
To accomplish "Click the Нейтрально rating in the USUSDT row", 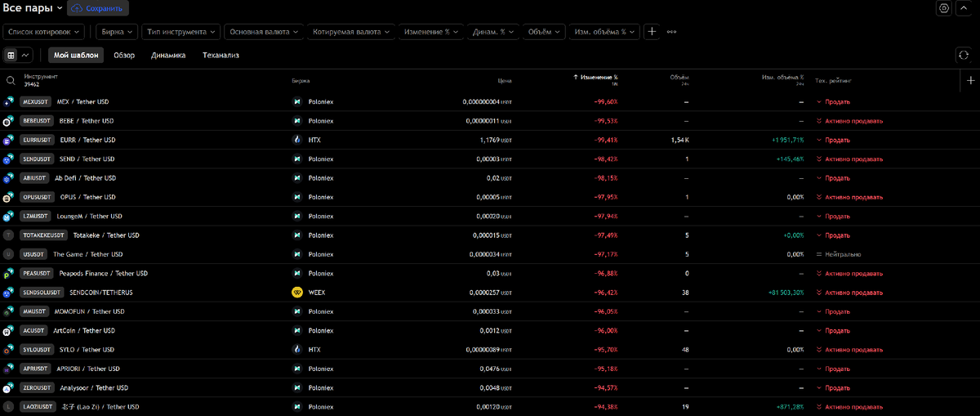I will (x=843, y=254).
